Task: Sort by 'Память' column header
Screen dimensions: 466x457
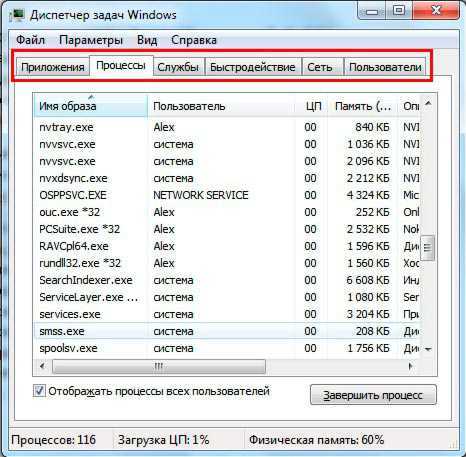Action: (363, 106)
